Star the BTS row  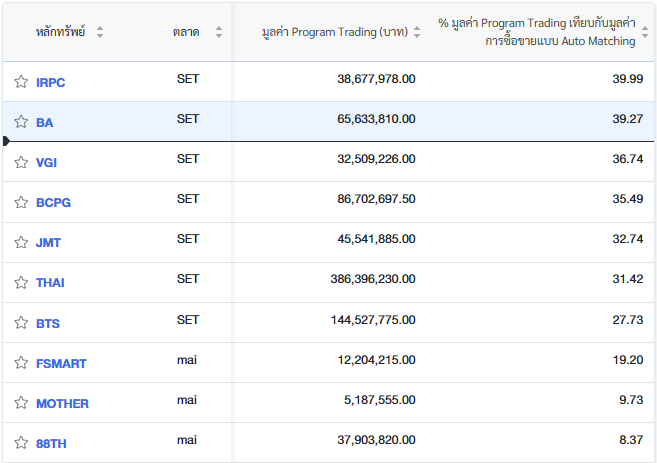[x=21, y=323]
